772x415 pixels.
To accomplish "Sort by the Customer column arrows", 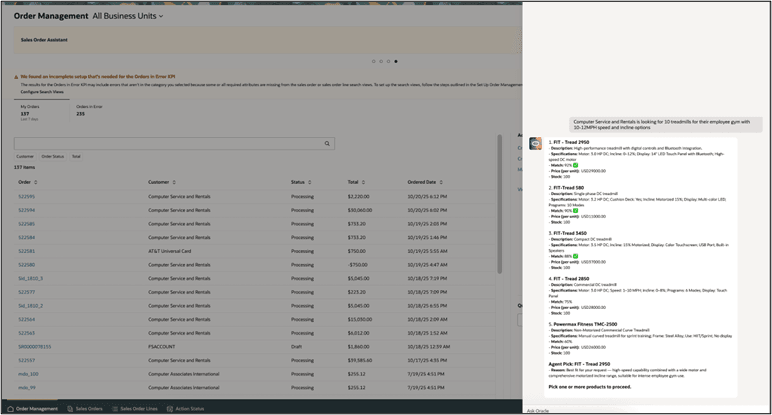I will 174,182.
